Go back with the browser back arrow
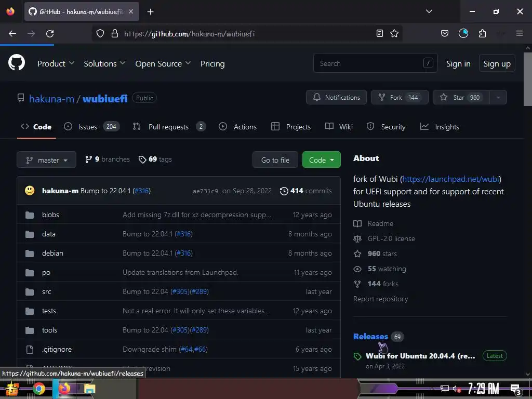 pyautogui.click(x=12, y=33)
